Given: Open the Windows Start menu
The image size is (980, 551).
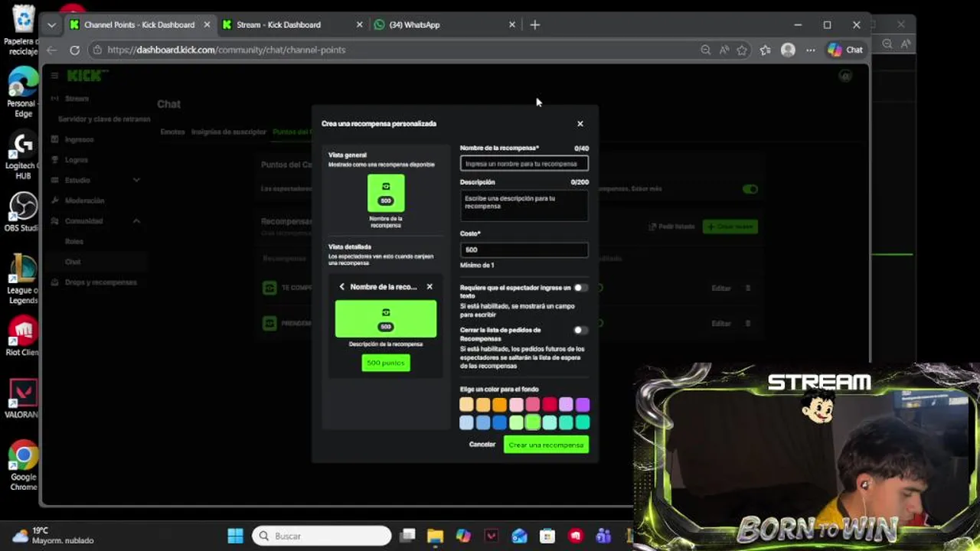Looking at the screenshot, I should coord(235,536).
